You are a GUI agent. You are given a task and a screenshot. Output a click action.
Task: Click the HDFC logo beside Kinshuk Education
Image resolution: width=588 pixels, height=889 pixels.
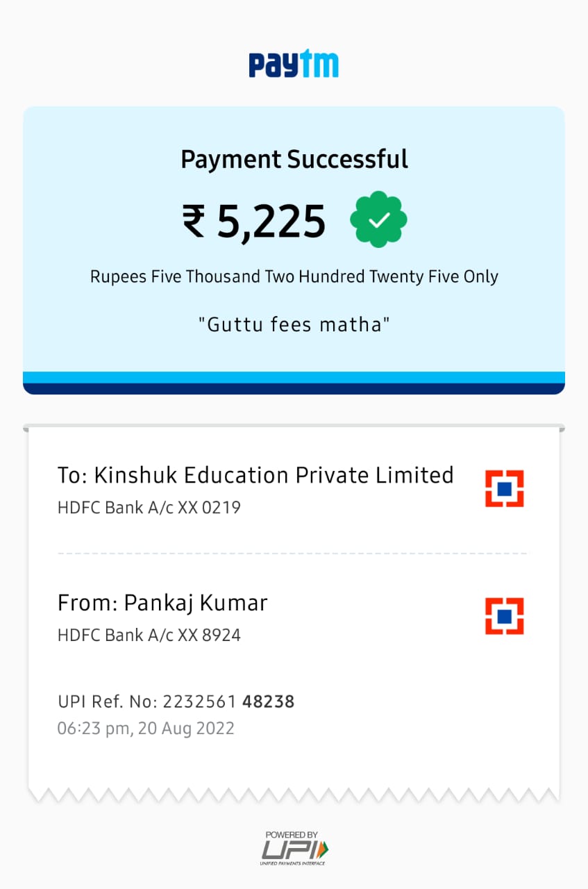[504, 488]
